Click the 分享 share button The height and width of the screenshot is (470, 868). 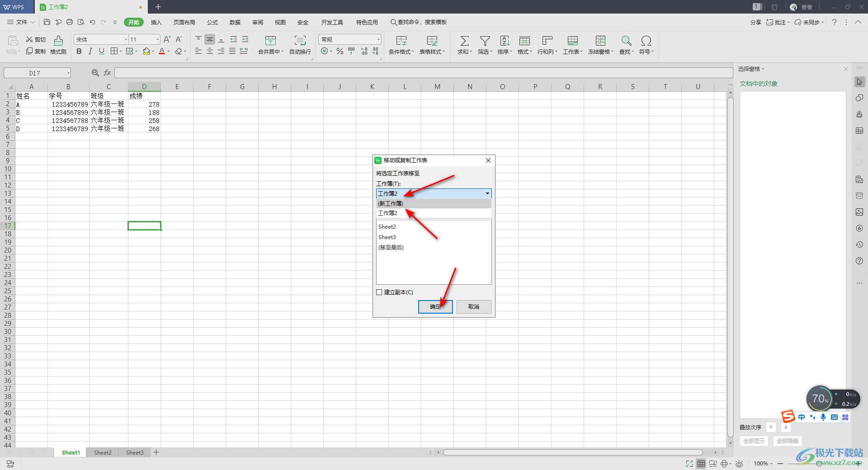tap(755, 22)
